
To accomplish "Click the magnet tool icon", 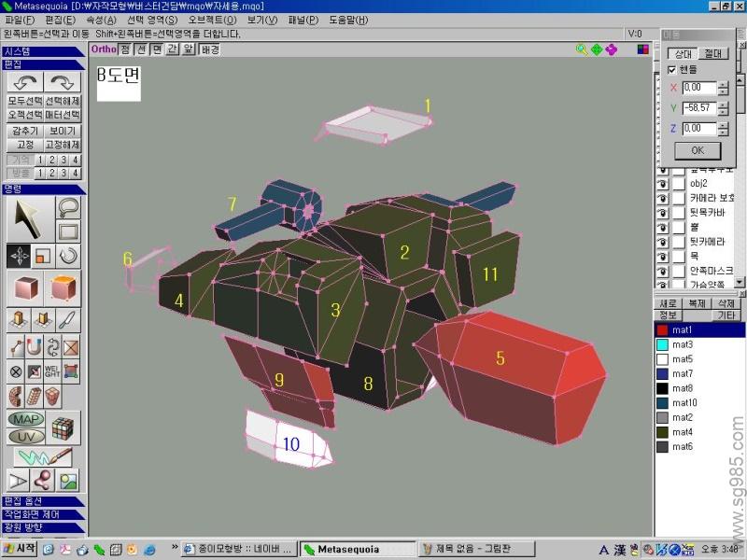I will (35, 347).
